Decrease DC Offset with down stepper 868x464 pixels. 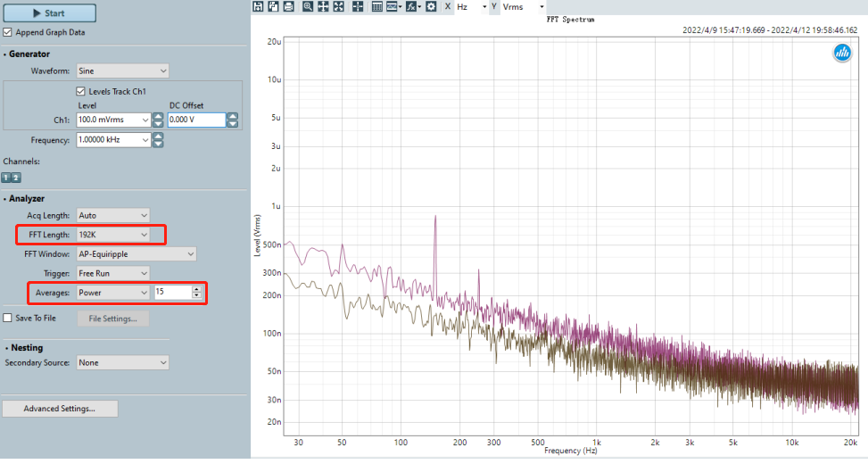tap(233, 123)
